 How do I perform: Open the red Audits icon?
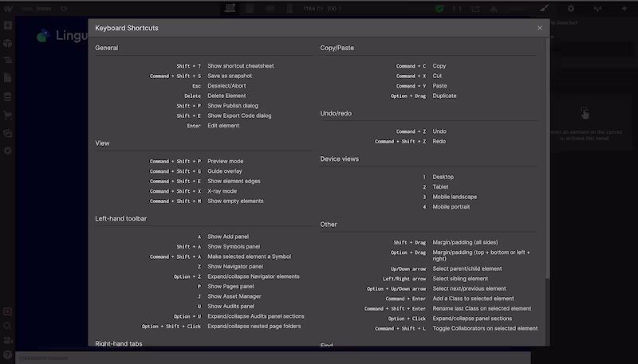click(x=8, y=311)
